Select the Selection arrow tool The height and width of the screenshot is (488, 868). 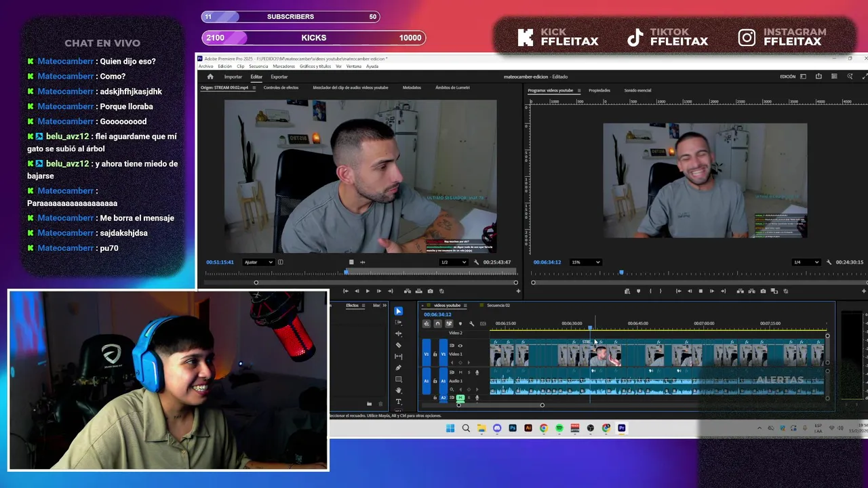click(x=399, y=311)
